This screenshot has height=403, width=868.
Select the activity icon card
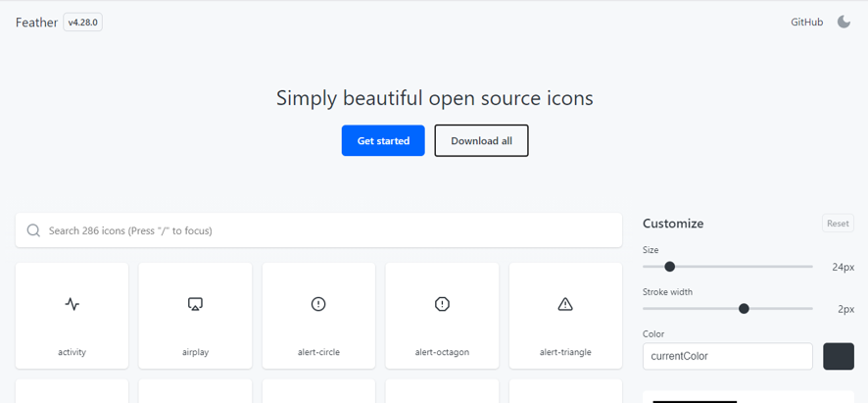[72, 316]
